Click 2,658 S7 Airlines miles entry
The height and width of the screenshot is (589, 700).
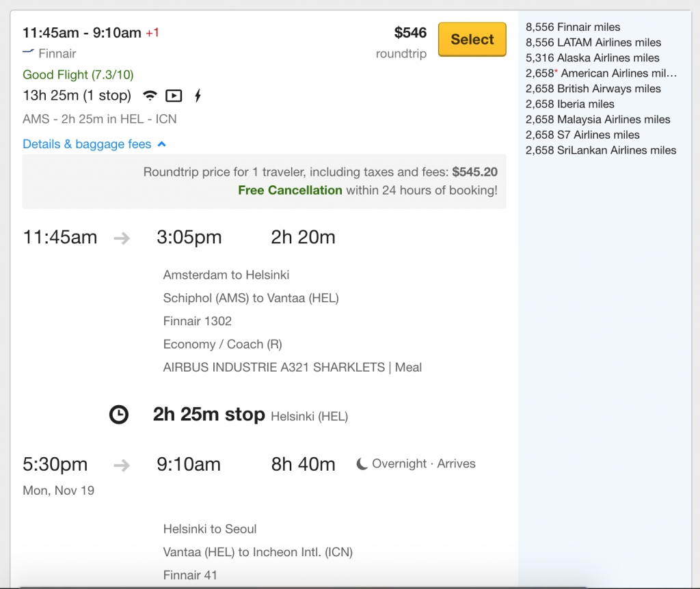pyautogui.click(x=582, y=135)
